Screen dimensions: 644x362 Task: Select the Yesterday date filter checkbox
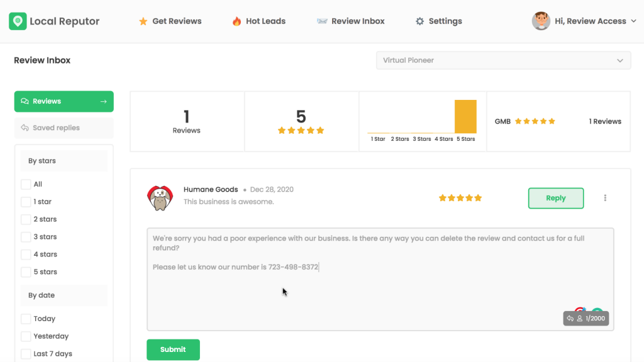pyautogui.click(x=26, y=336)
